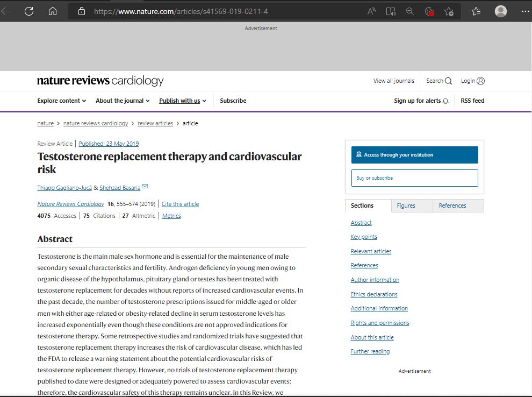The image size is (532, 397).
Task: Click the institution icon on access button
Action: tap(358, 154)
